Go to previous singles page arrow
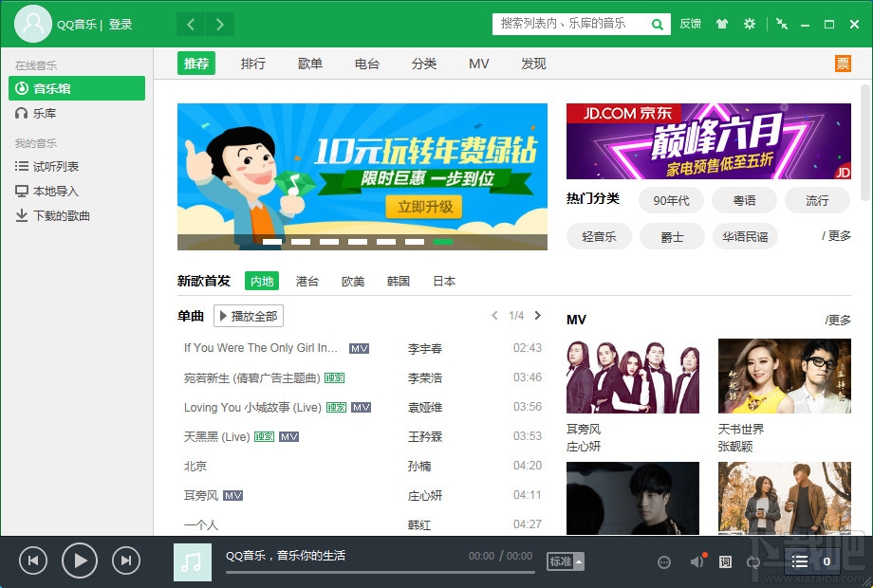Screen dimensions: 873x588 (x=494, y=316)
